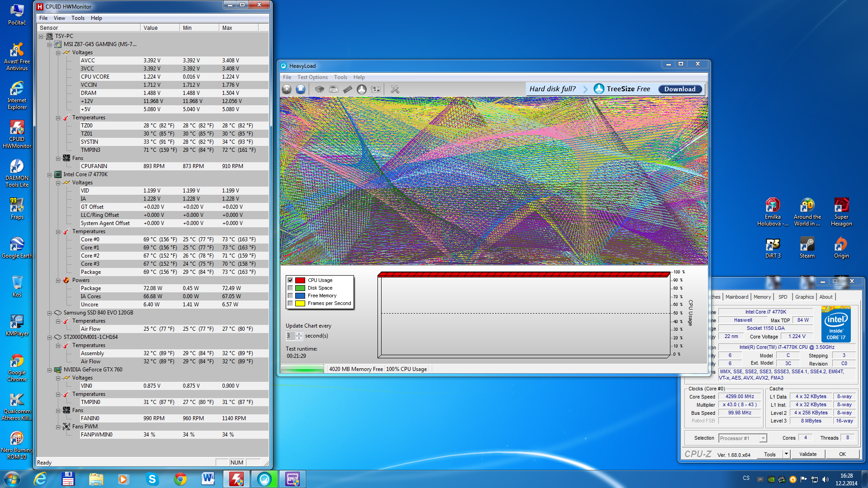Toggle hard disk write test icon
This screenshot has width=868, height=488.
point(334,89)
